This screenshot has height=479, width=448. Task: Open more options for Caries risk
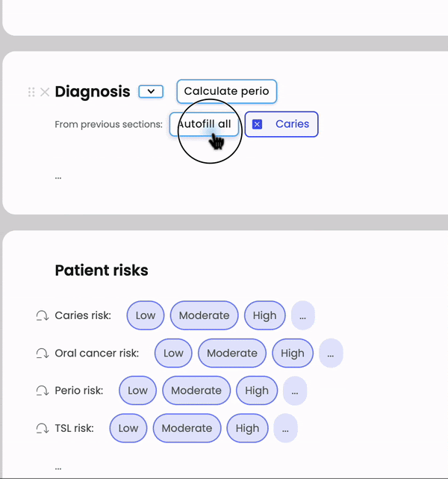point(302,315)
